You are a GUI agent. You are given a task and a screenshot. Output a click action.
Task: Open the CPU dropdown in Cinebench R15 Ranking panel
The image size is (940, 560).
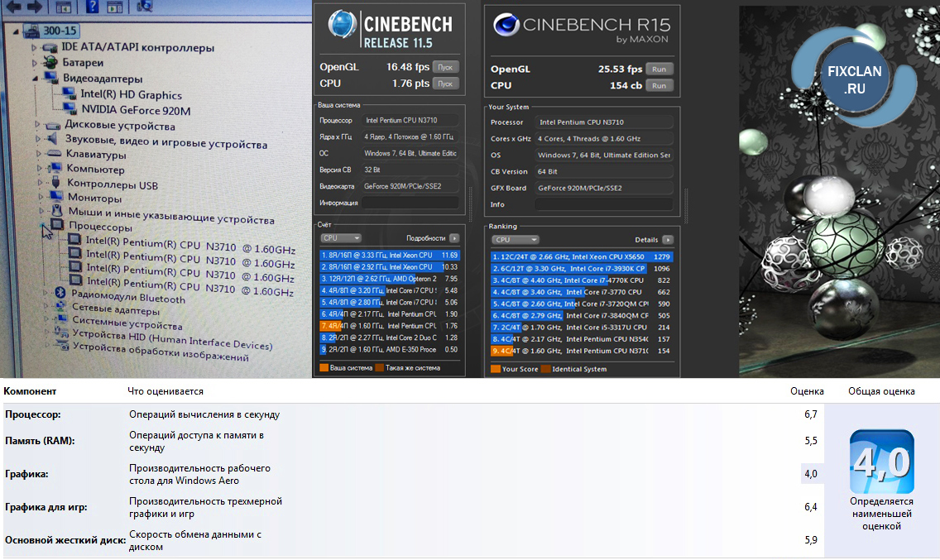click(515, 240)
